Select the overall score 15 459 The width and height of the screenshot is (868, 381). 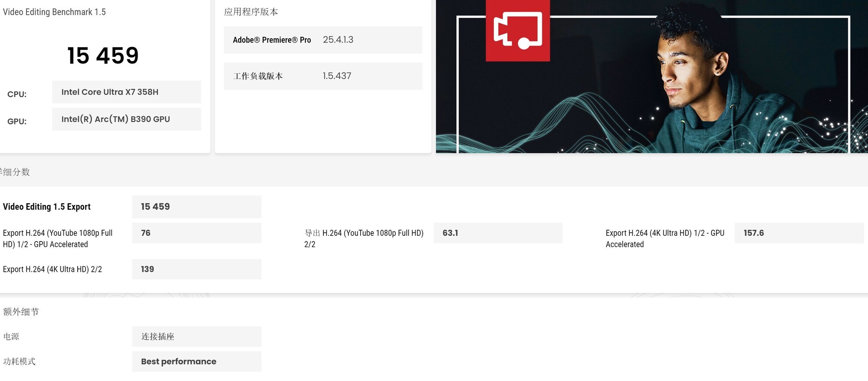click(x=103, y=55)
